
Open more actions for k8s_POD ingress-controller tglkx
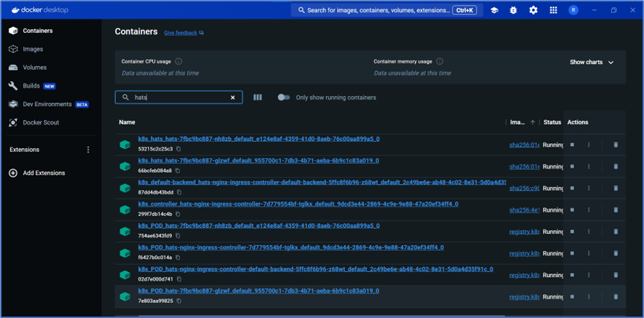589,253
